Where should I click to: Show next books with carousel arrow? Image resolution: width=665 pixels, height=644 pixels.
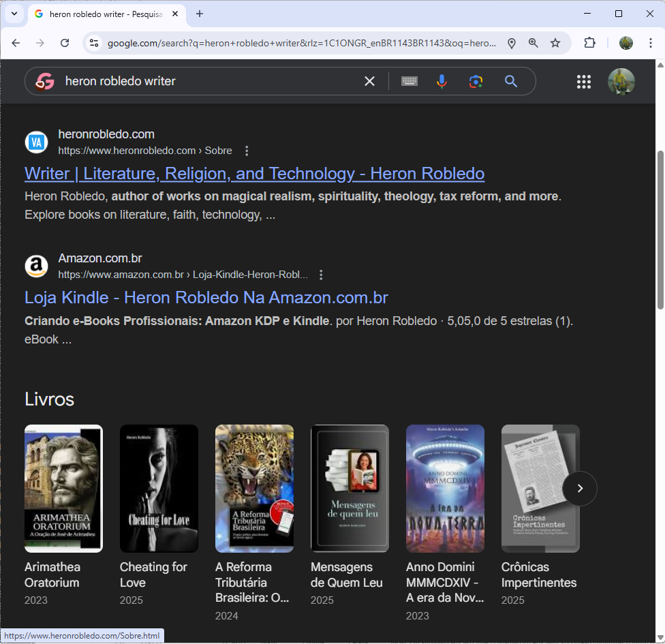tap(580, 489)
